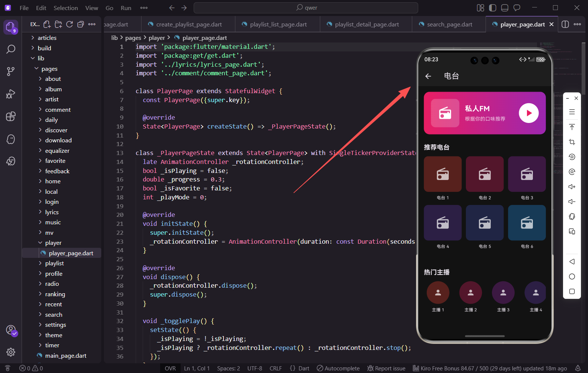Viewport: 588px width, 373px height.
Task: Collapse the player folder
Action: tap(61, 243)
